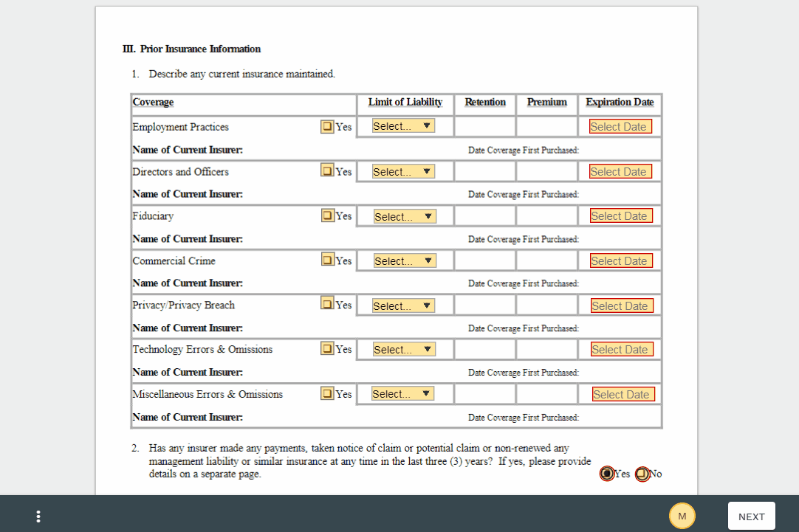Click the M user avatar icon
799x532 pixels.
point(682,516)
